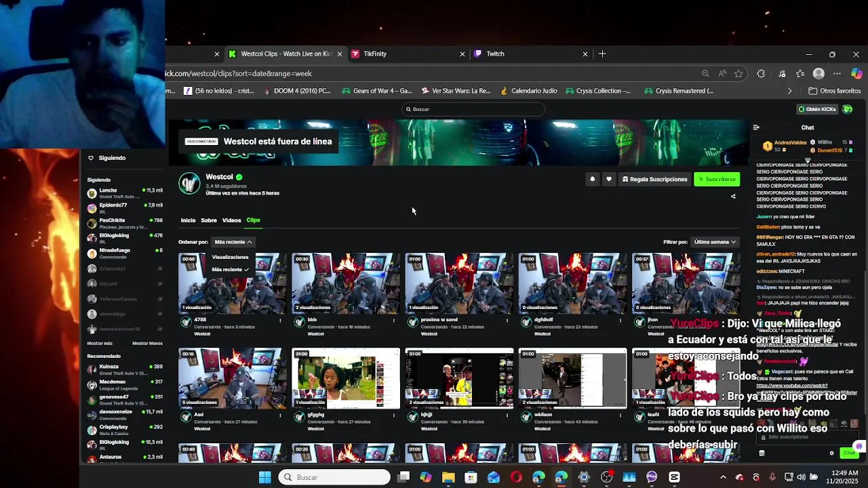868x488 pixels.
Task: Open Opera browser from the taskbar
Action: [x=516, y=477]
